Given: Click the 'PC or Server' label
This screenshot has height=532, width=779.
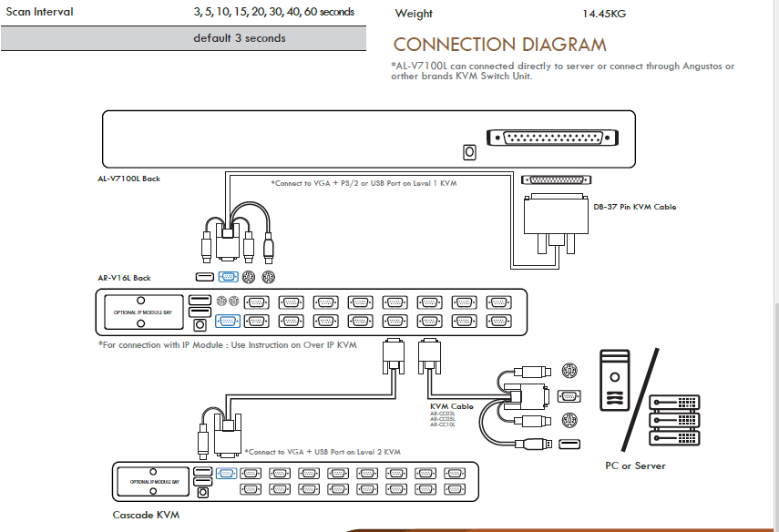Looking at the screenshot, I should (x=635, y=465).
